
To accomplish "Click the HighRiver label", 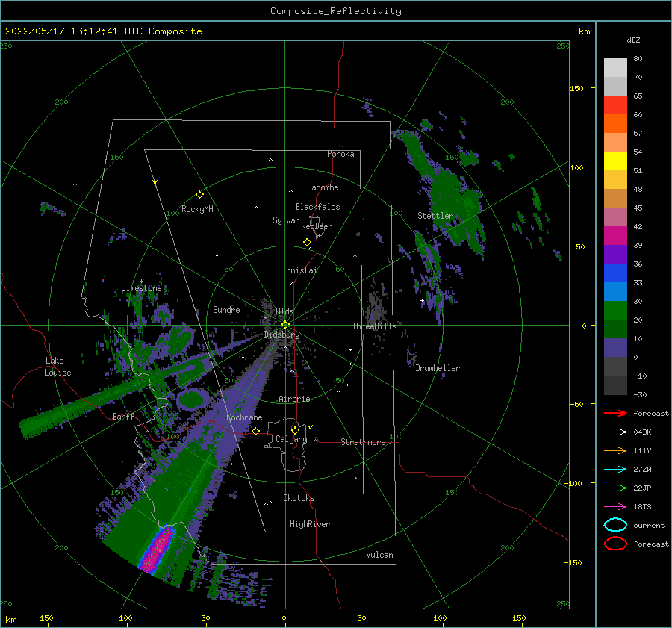I will pos(310,524).
